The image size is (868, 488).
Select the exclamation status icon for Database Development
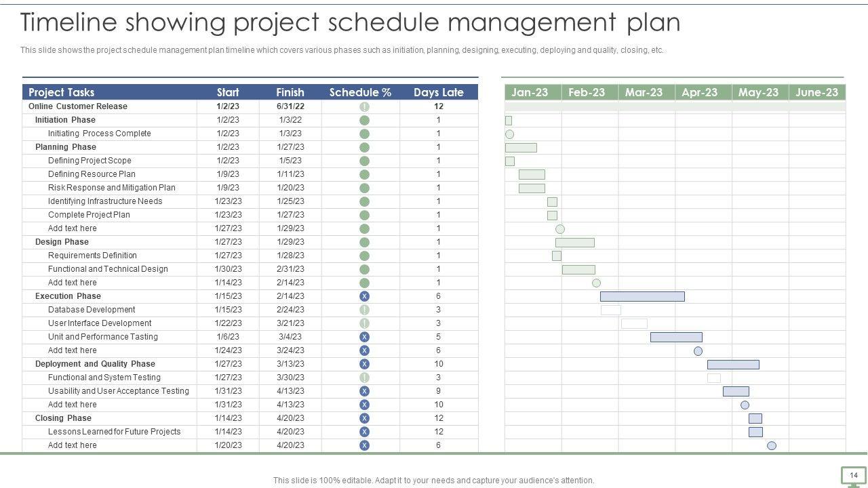click(x=364, y=310)
